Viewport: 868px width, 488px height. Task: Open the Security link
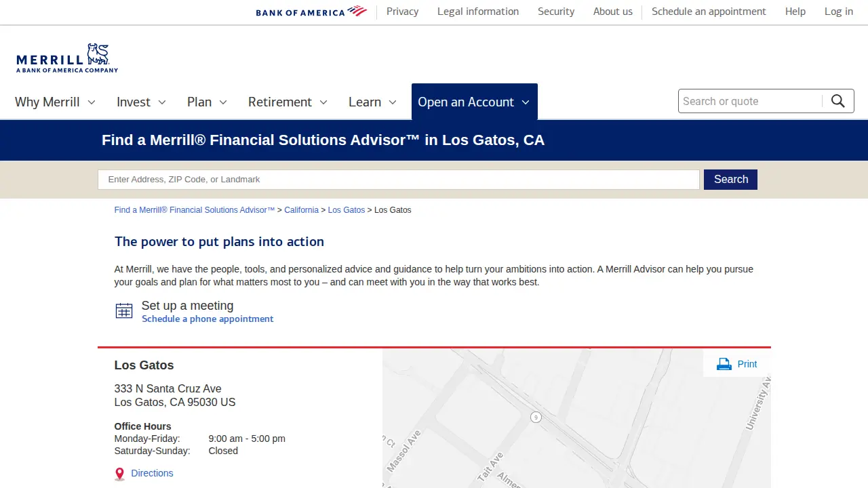556,12
